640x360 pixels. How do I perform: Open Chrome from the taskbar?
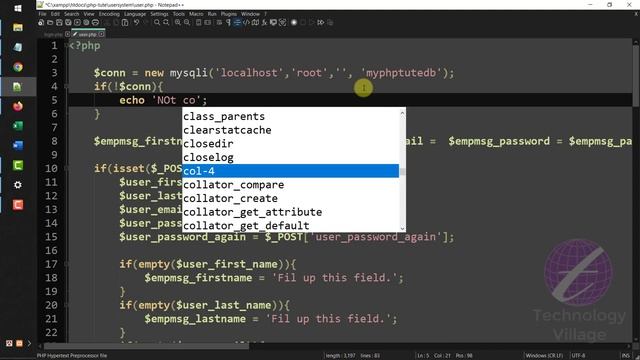pyautogui.click(x=18, y=67)
